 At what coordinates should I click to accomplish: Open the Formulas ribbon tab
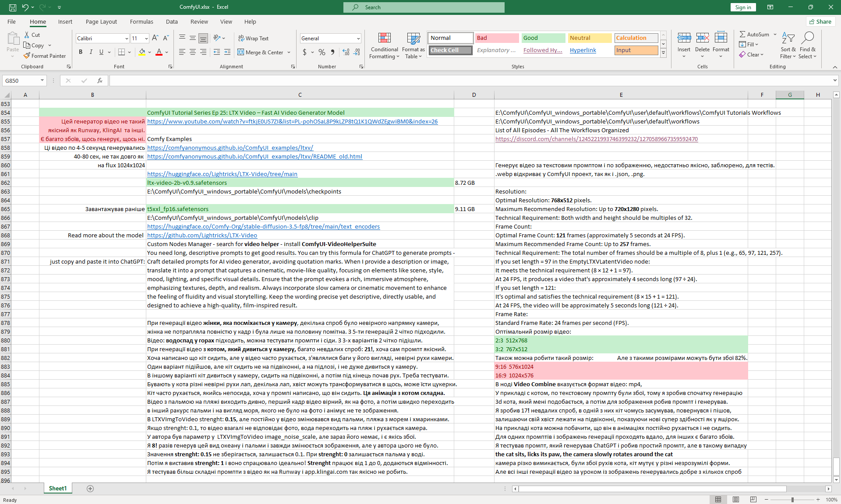pos(141,21)
